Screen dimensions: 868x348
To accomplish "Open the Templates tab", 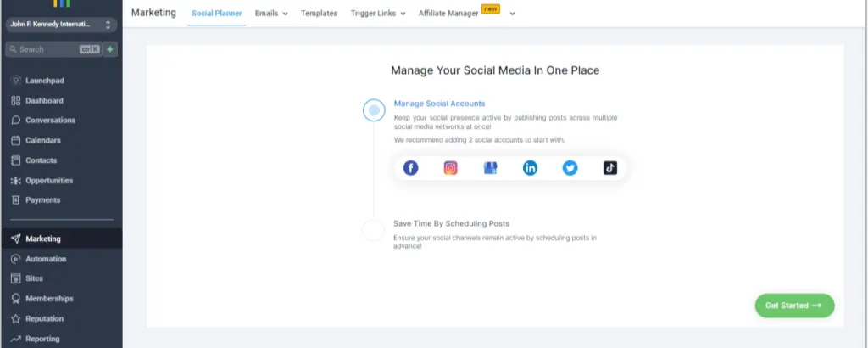I will click(319, 14).
